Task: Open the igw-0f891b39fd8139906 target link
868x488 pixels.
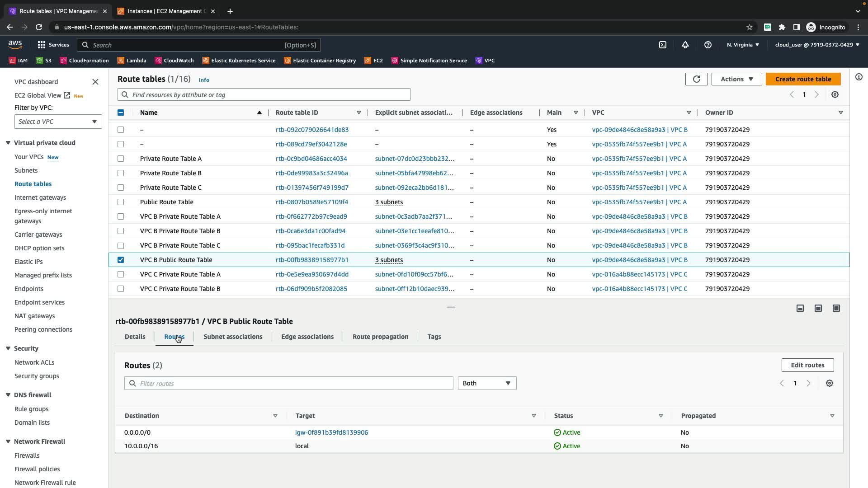Action: tap(331, 432)
